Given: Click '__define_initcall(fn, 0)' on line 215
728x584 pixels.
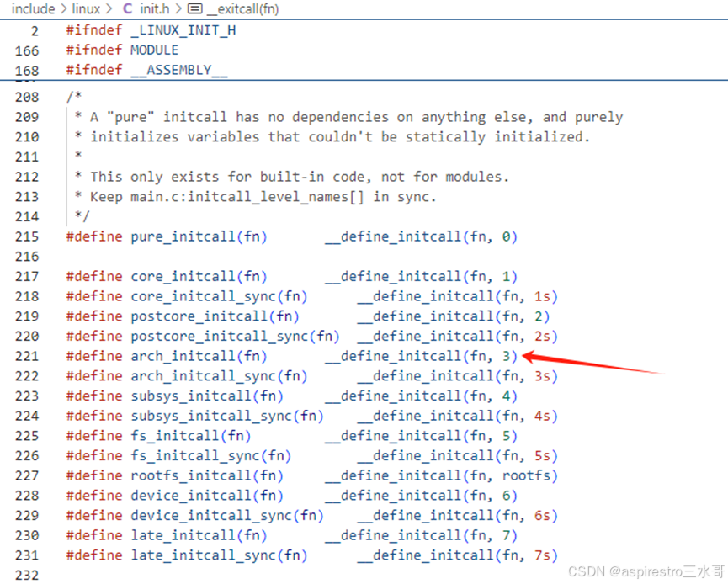Looking at the screenshot, I should (421, 236).
